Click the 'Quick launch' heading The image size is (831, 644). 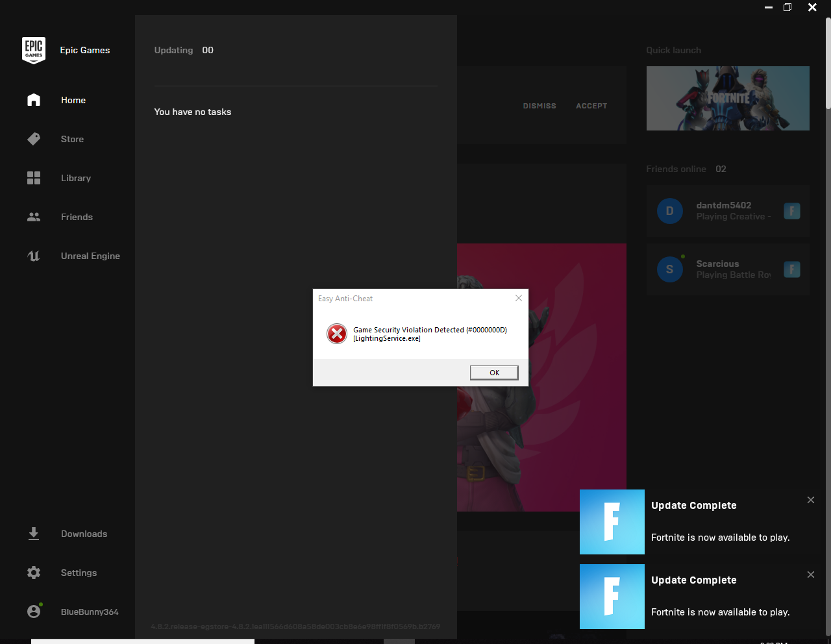(x=673, y=50)
